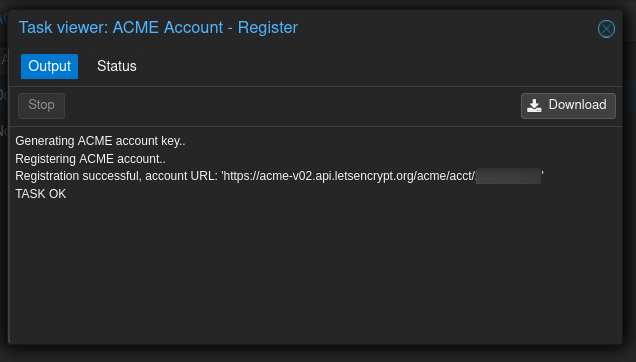The height and width of the screenshot is (362, 636).
Task: Select the 'TASK OK' line
Action: click(x=41, y=194)
